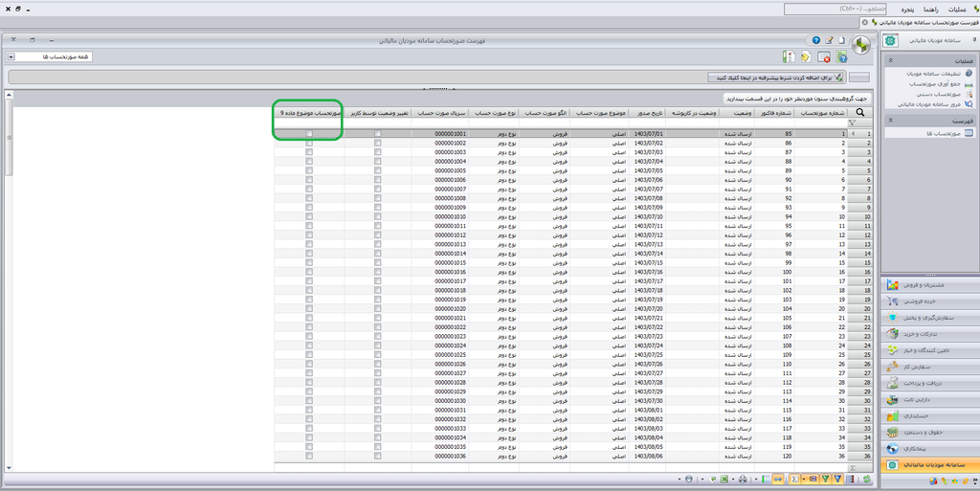The width and height of the screenshot is (980, 491).
Task: Open dropdown arrow next to sigma icon
Action: coord(804,480)
